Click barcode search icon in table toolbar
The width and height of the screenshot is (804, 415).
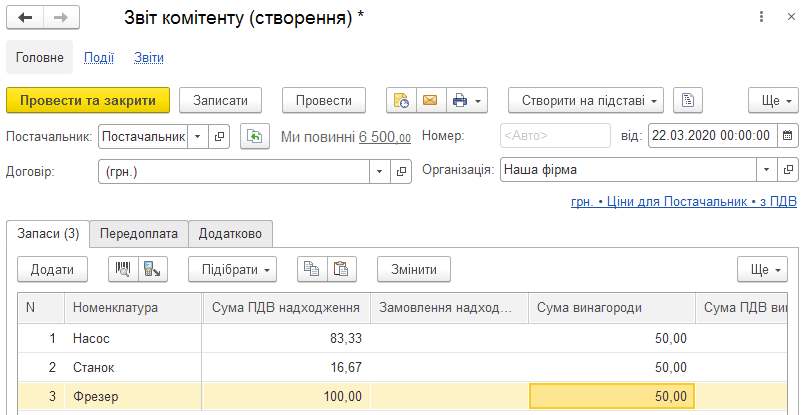[x=124, y=269]
